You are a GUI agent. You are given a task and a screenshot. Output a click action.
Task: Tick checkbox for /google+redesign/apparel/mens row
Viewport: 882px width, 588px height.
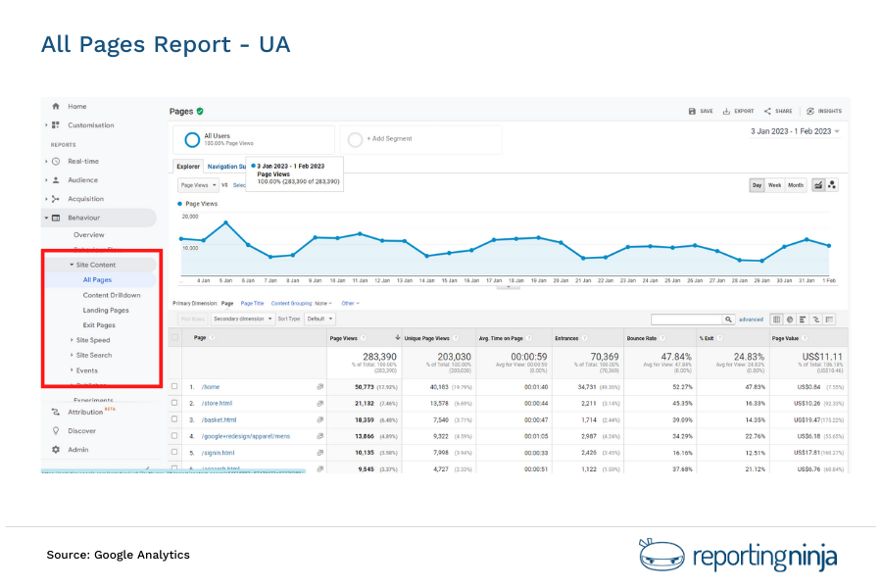click(175, 435)
